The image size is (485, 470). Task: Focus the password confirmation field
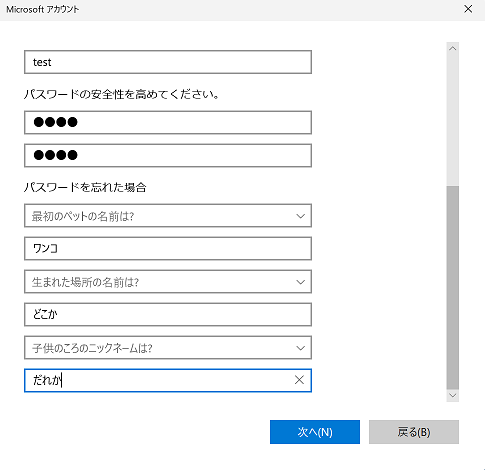coord(168,155)
